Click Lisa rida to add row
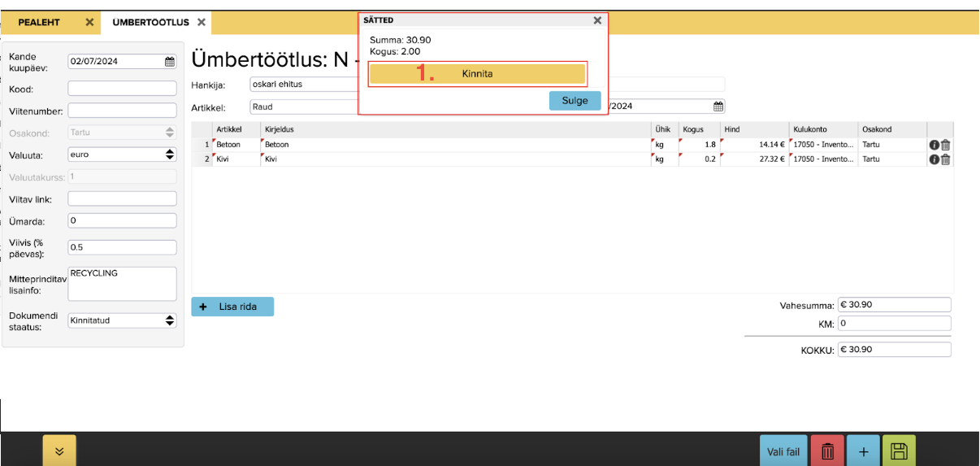Screen dimensions: 980x466 coord(232,307)
